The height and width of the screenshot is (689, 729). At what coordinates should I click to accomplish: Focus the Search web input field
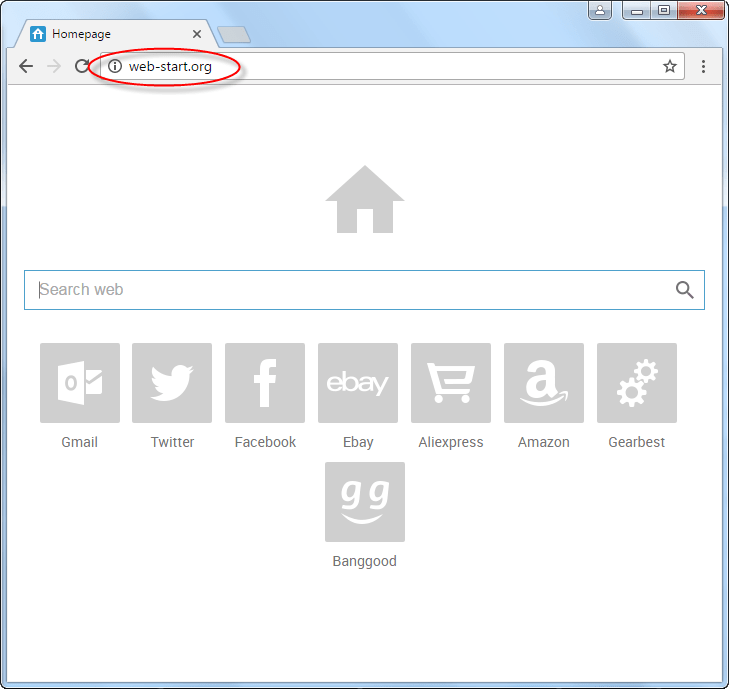pyautogui.click(x=364, y=290)
